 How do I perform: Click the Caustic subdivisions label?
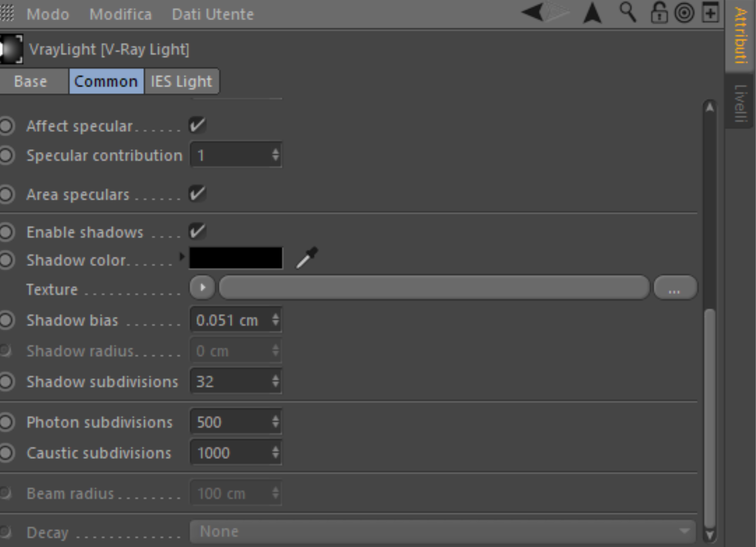99,453
